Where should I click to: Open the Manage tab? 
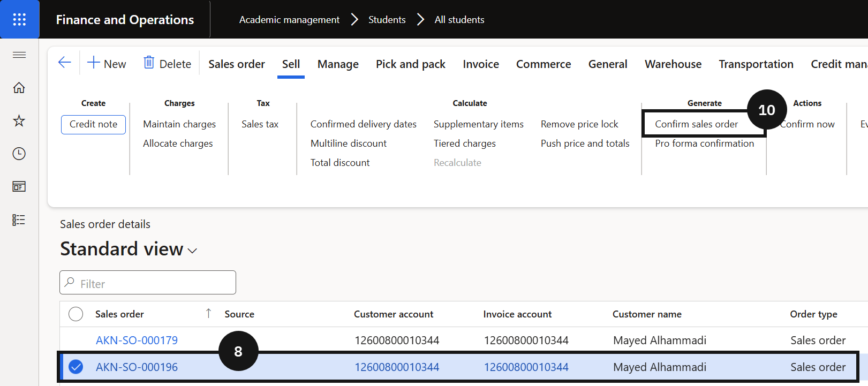[x=338, y=64]
